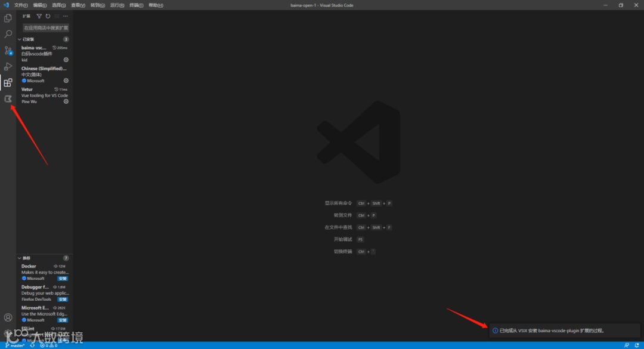Click the VS Code logo in title bar
The image size is (644, 349).
(6, 5)
